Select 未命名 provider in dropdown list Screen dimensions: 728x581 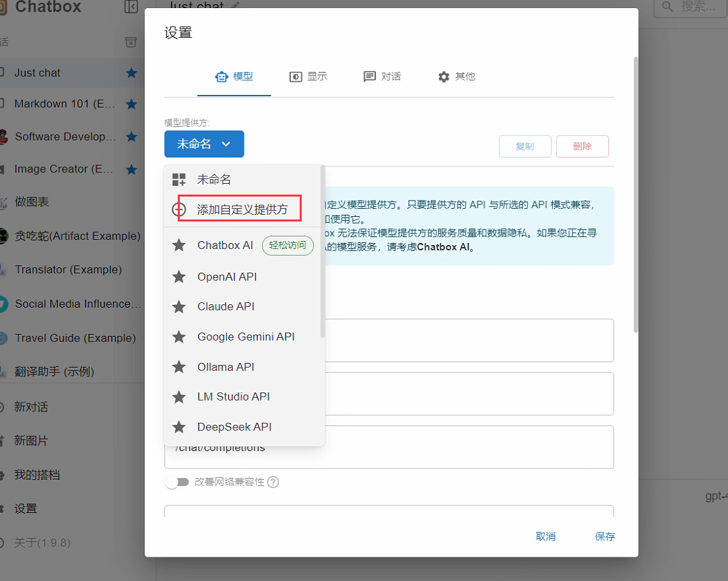point(242,179)
